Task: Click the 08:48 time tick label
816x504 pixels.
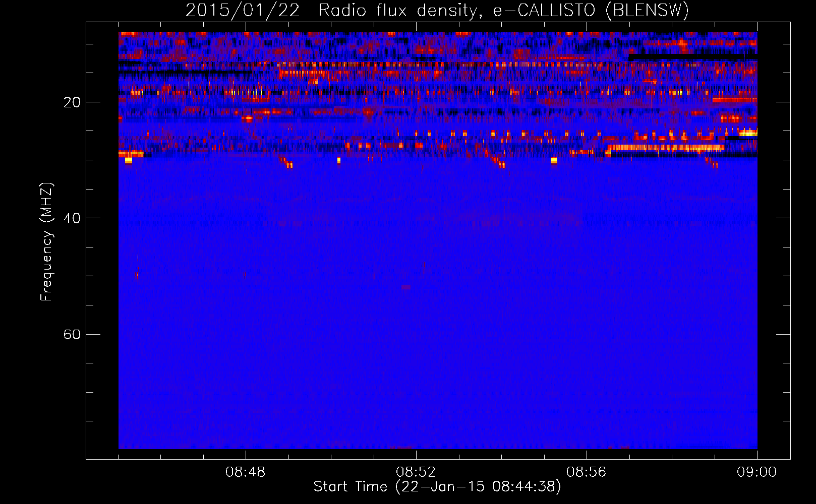Action: [x=246, y=472]
